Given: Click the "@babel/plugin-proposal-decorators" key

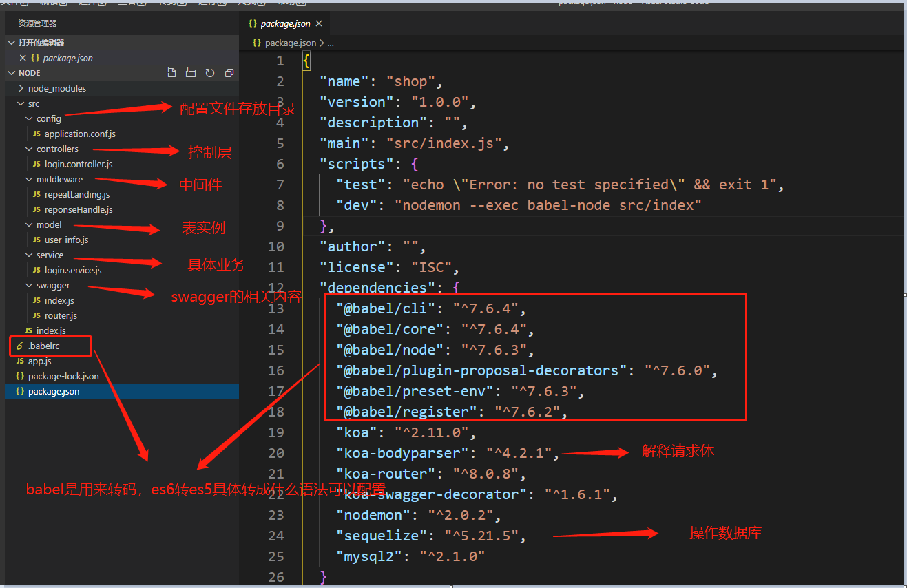Looking at the screenshot, I should coord(481,370).
